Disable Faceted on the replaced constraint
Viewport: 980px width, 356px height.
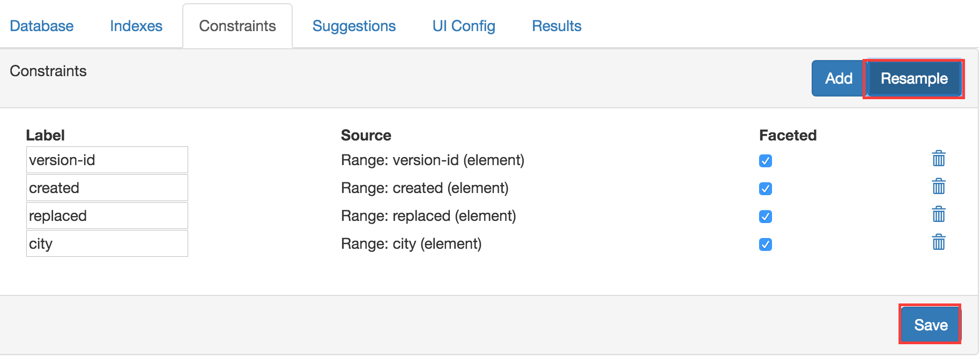[x=766, y=217]
